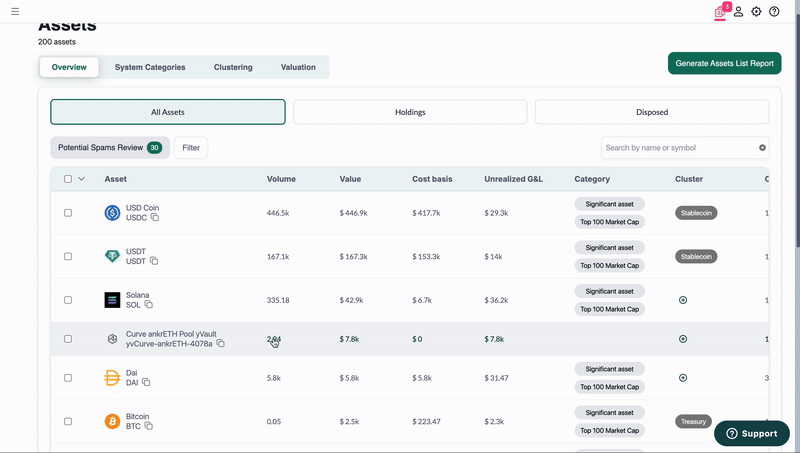Switch to the System Categories tab
This screenshot has width=800, height=453.
150,67
